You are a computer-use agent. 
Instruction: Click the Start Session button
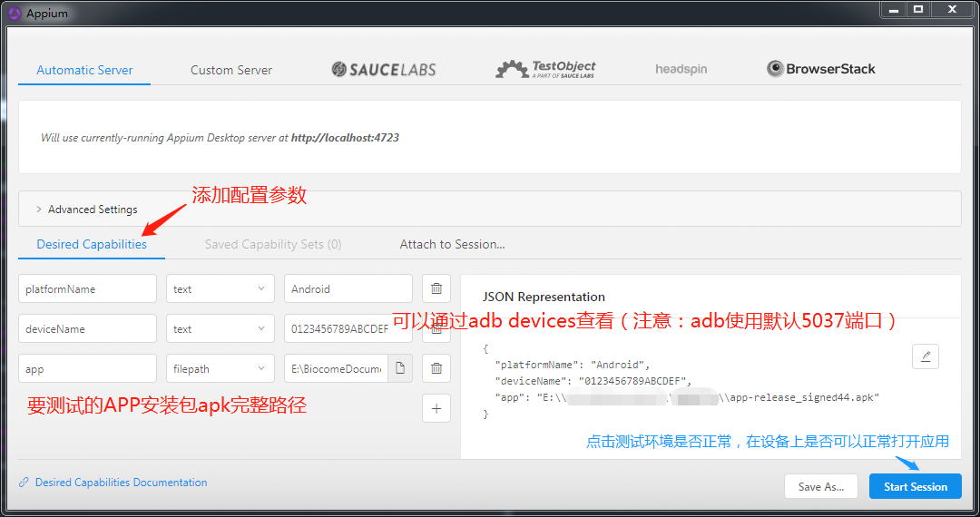click(x=915, y=486)
